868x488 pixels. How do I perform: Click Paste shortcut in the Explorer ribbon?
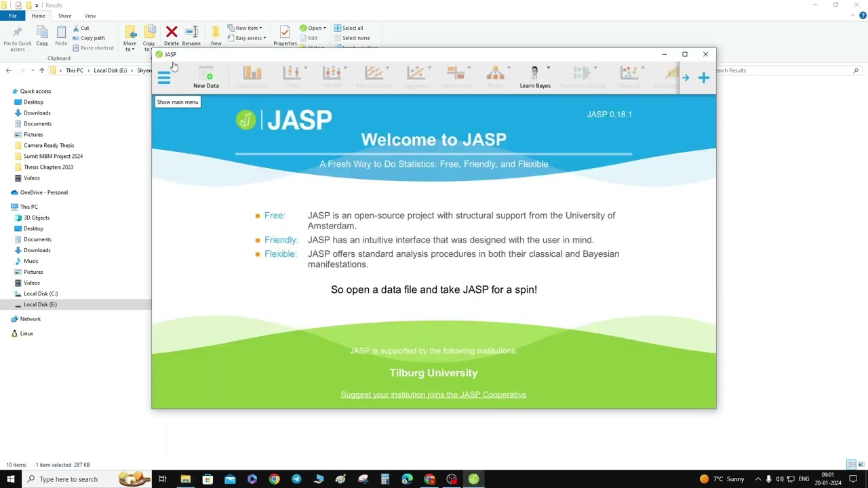[93, 48]
